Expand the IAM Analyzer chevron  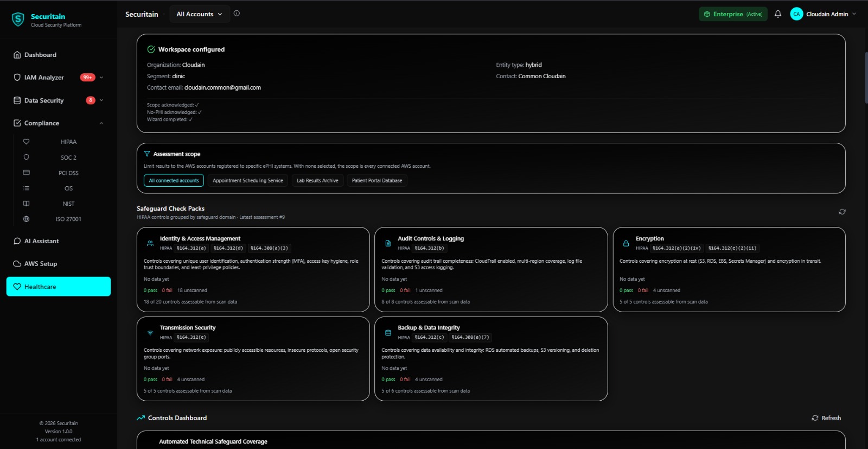coord(101,78)
